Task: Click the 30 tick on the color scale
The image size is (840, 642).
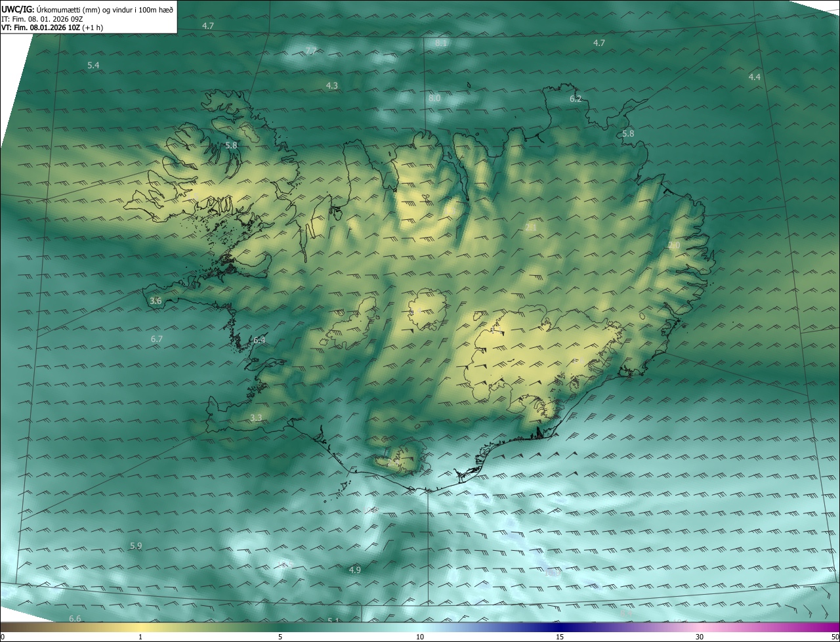Action: click(x=700, y=637)
